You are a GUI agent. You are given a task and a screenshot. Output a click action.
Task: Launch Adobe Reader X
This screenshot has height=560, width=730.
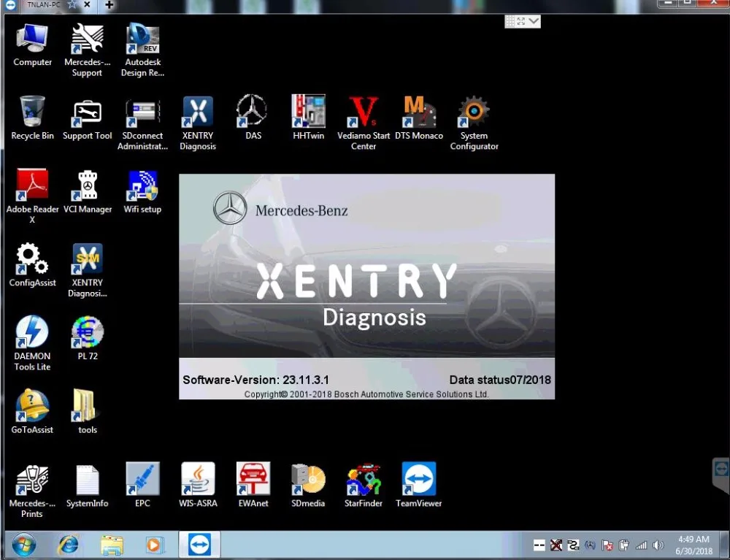tap(32, 196)
